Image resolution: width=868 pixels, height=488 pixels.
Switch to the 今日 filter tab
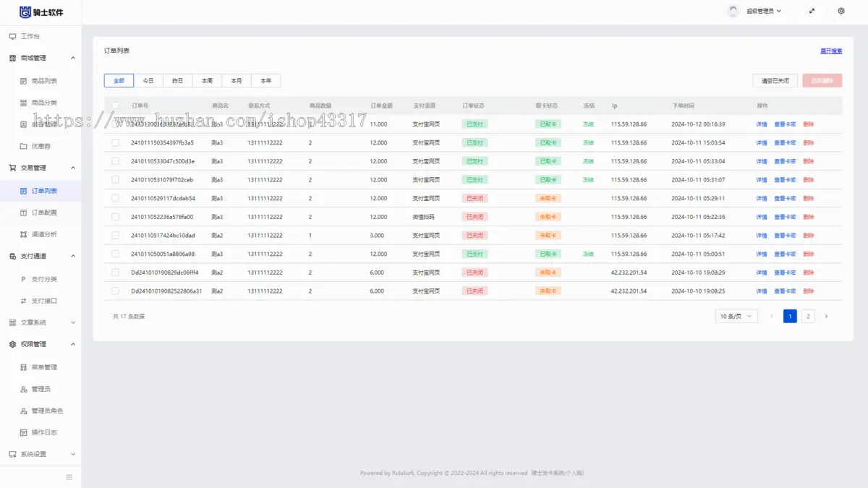pos(148,81)
